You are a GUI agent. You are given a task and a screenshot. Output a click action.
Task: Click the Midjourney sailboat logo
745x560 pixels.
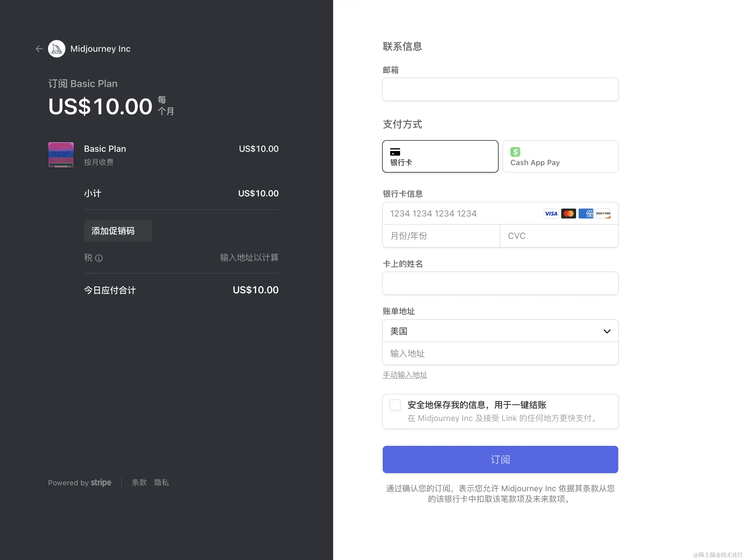point(57,49)
